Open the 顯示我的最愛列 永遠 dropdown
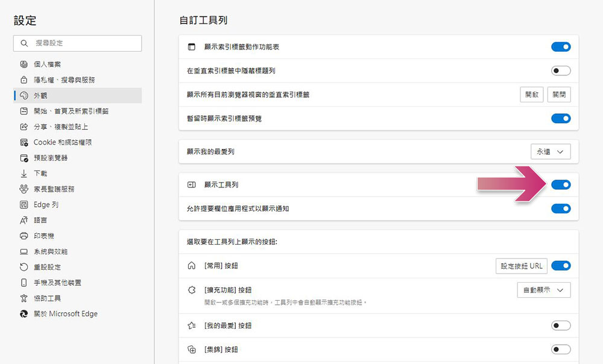This screenshot has width=603, height=364. pos(551,152)
